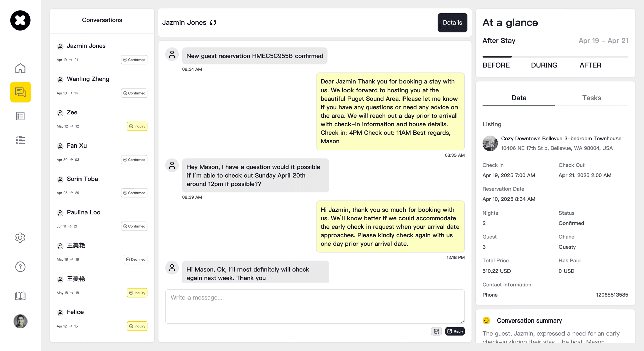Open the Home icon in sidebar
644x351 pixels.
(x=20, y=68)
